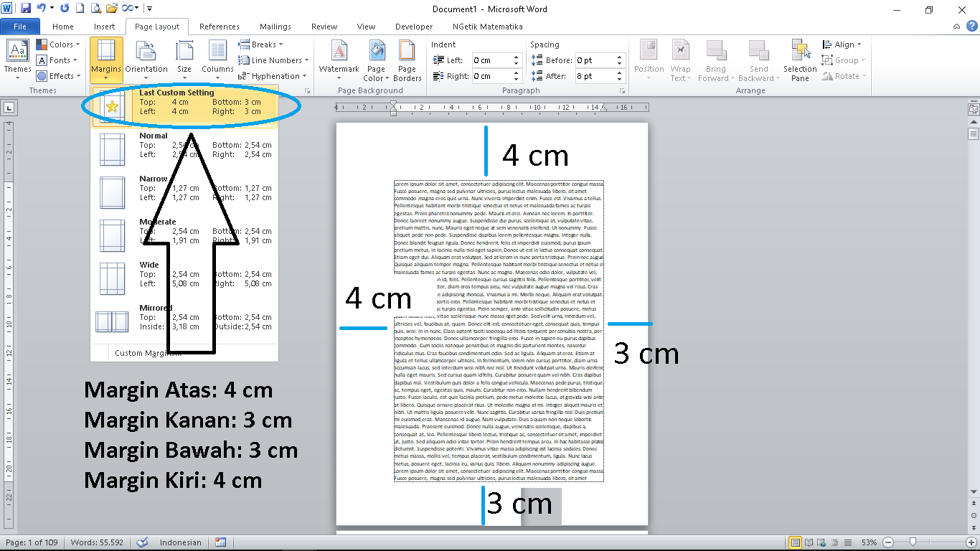Click the New document icon in Quick Access
The width and height of the screenshot is (980, 551).
[80, 9]
